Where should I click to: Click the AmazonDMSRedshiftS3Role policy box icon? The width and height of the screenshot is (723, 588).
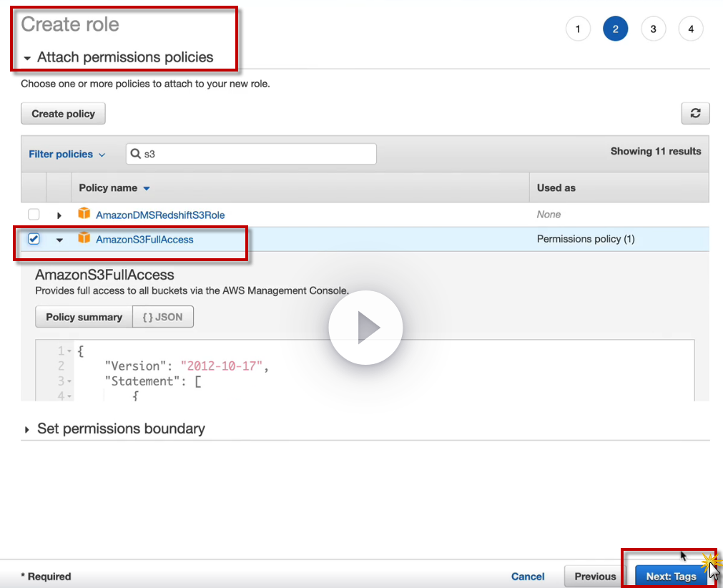[84, 213]
